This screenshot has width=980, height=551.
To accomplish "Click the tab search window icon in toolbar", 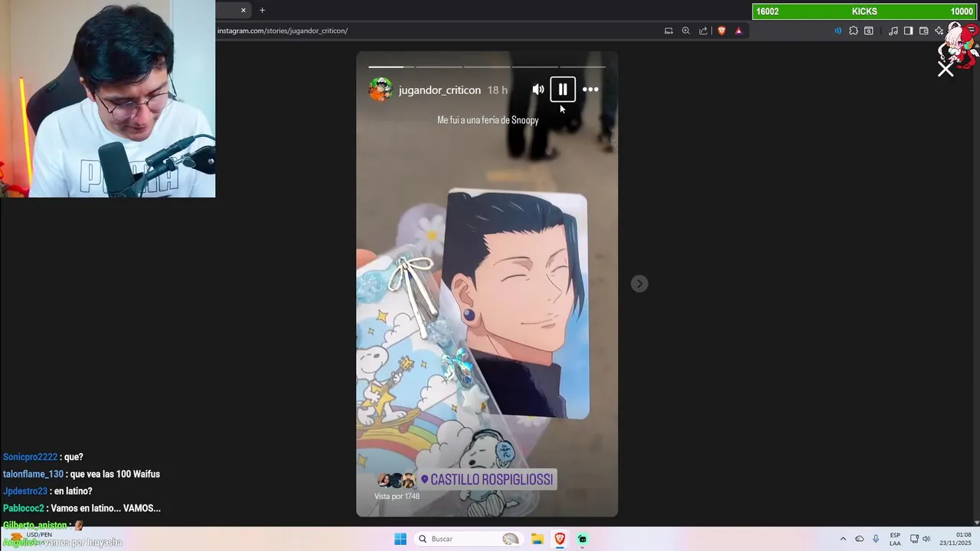I will click(x=869, y=31).
